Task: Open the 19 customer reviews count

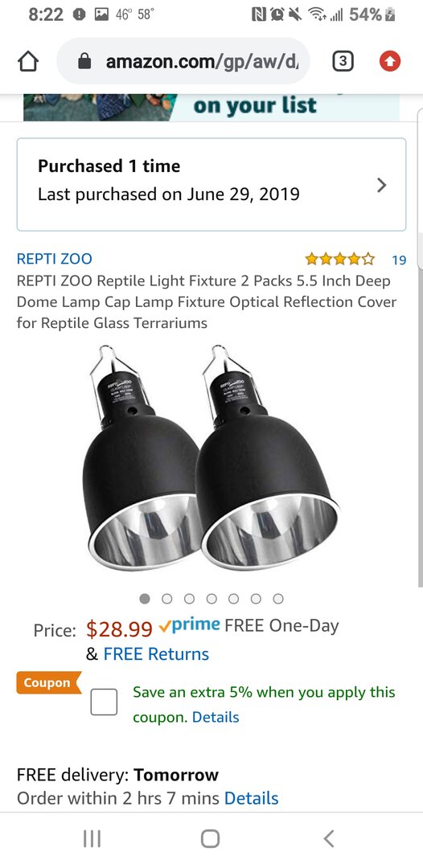Action: pyautogui.click(x=399, y=259)
